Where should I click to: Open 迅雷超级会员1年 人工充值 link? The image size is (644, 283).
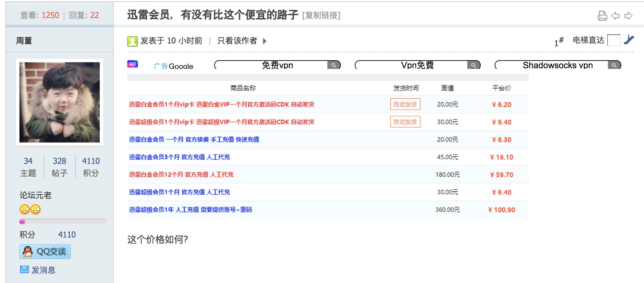tap(190, 209)
